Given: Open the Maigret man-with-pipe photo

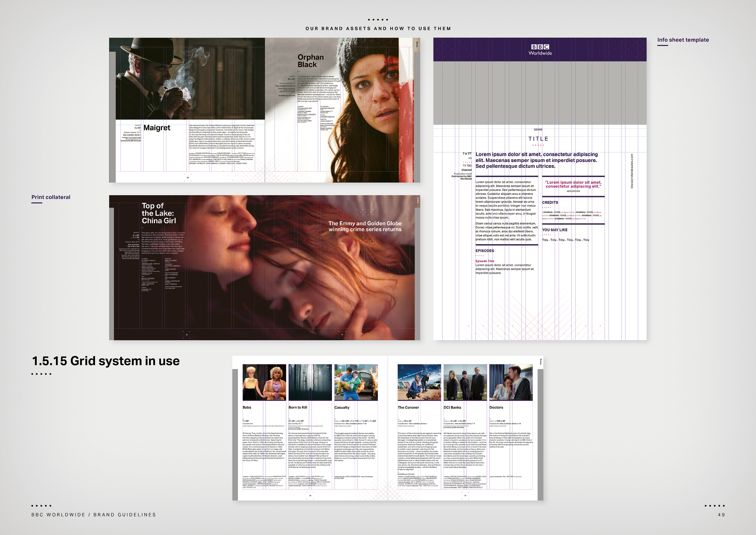Looking at the screenshot, I should (x=190, y=78).
